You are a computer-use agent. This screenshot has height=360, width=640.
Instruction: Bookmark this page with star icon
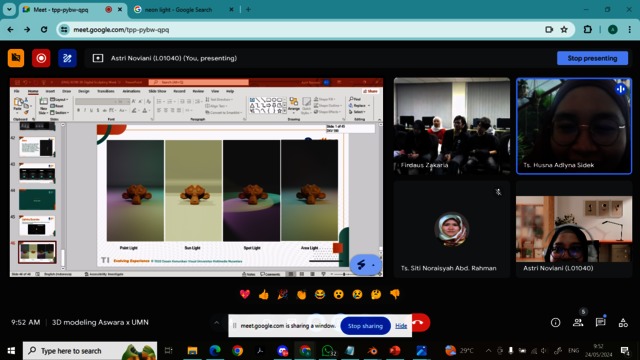point(564,29)
